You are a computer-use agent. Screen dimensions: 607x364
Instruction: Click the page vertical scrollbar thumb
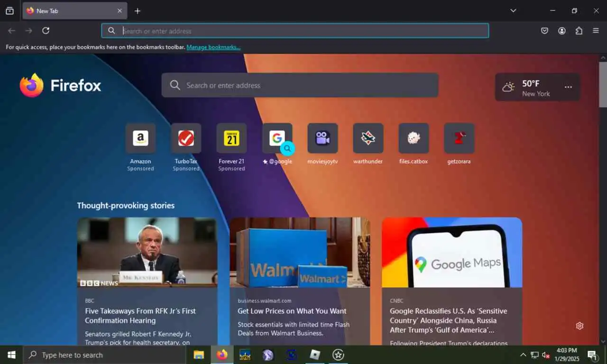coord(603,84)
